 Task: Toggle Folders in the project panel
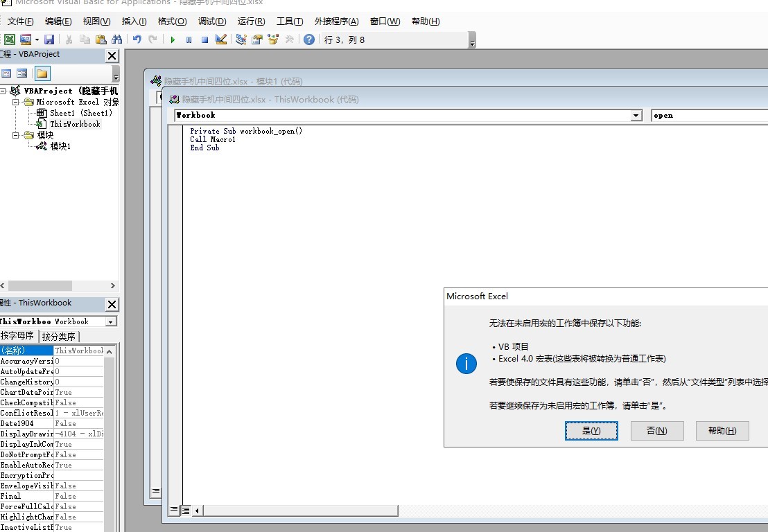[x=42, y=73]
